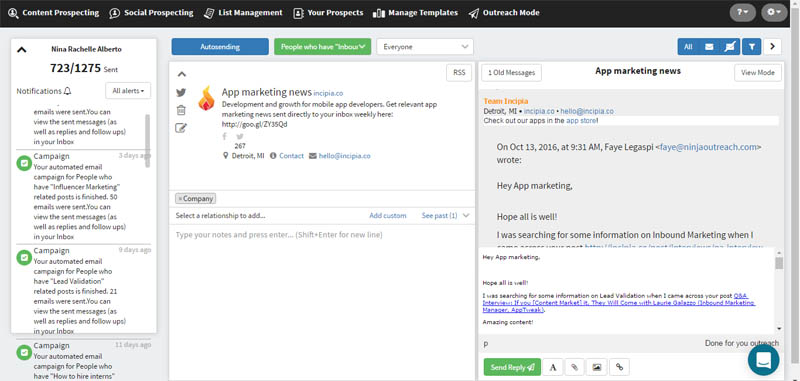Click the notifications list scrollbar
This screenshot has width=800, height=381.
[x=147, y=141]
